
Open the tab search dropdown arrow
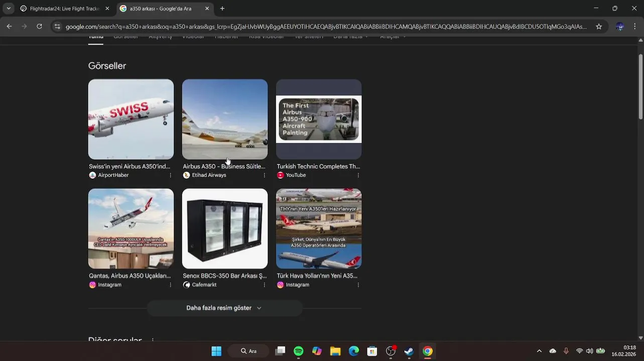pos(9,9)
